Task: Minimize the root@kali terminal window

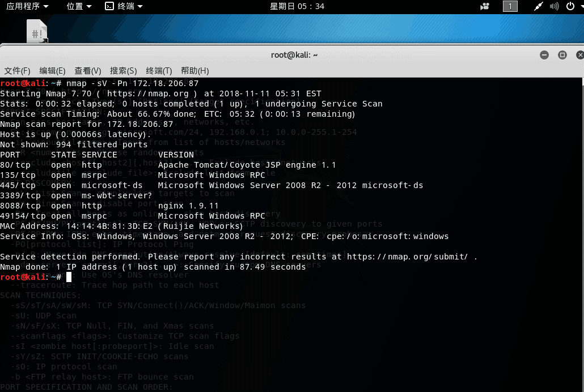Action: pos(544,55)
